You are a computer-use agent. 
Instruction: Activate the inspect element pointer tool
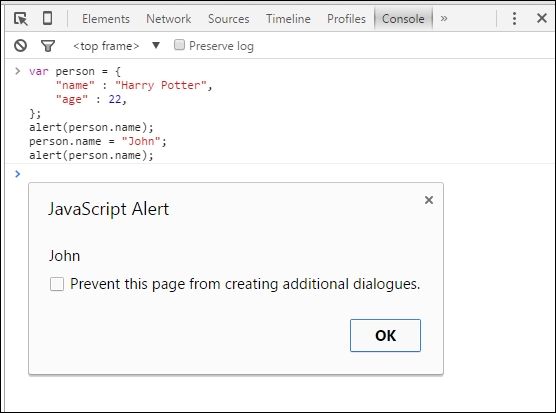click(21, 18)
